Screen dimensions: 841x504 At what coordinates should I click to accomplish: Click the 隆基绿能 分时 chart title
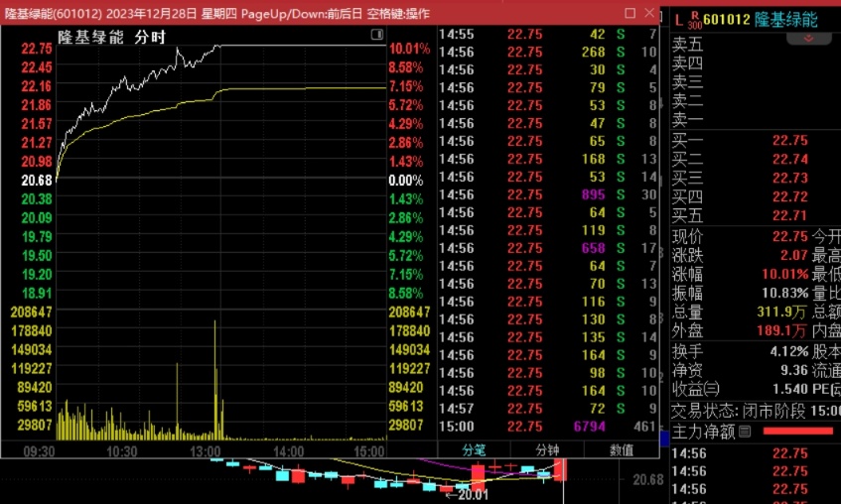111,37
